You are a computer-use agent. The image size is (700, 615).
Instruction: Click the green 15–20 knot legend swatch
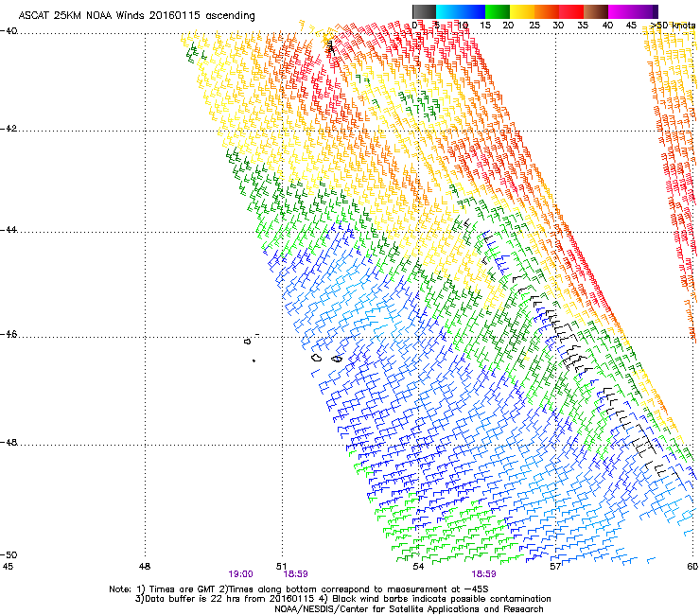498,11
